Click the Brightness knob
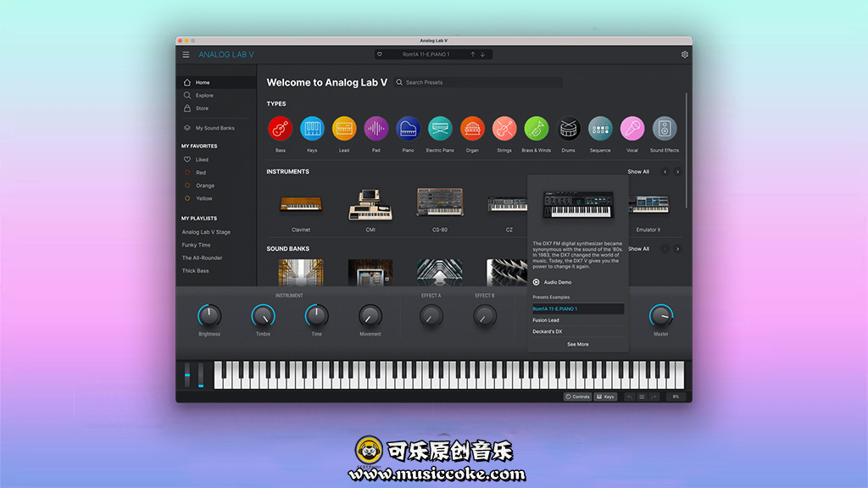Screen dimensions: 868x488 pos(209,316)
